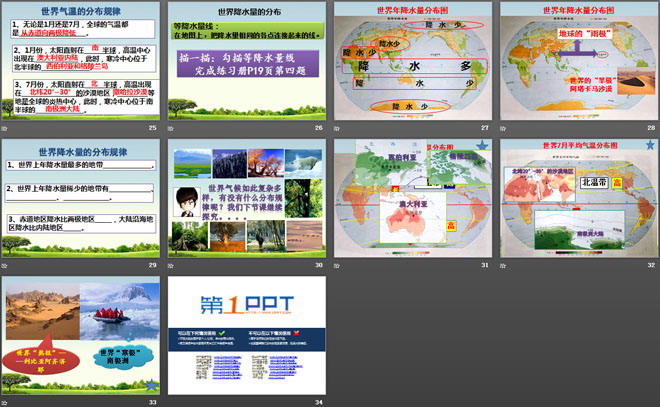Screen dimensions: 660x407
Task: Select slide 27 world precipitation map thumbnail
Action: pos(413,61)
